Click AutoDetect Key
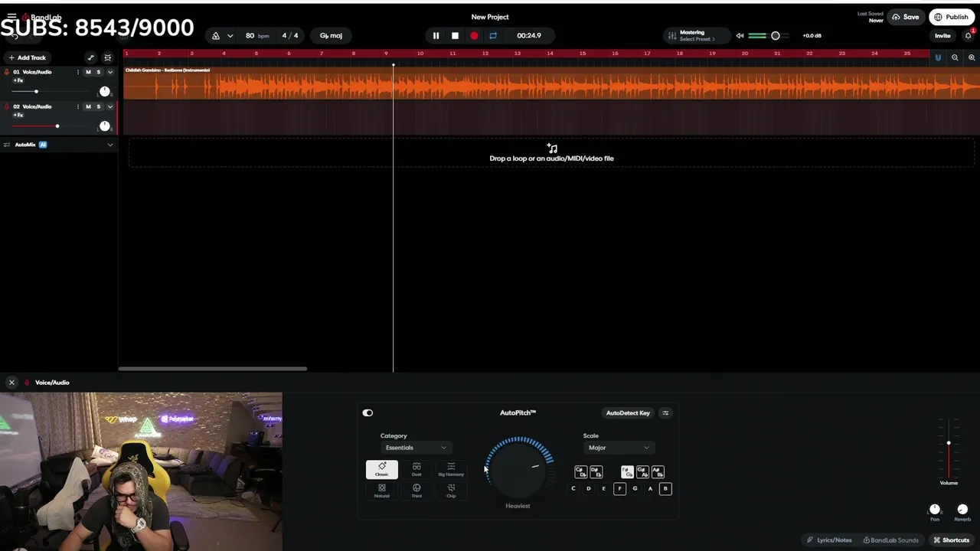This screenshot has width=980, height=551. click(x=628, y=413)
